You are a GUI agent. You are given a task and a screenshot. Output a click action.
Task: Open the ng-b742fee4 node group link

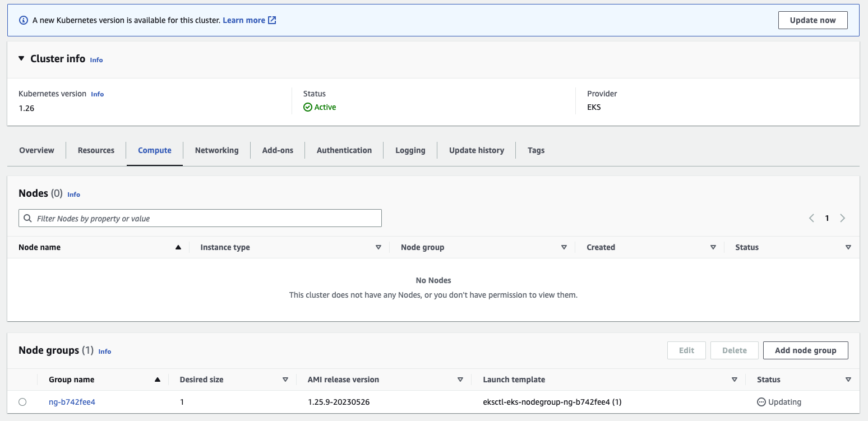click(x=72, y=402)
